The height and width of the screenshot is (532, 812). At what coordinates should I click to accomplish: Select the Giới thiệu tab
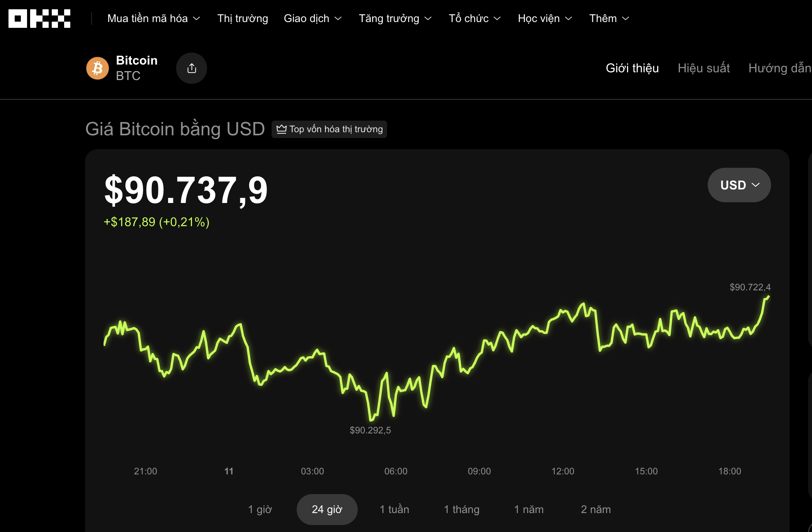[632, 68]
